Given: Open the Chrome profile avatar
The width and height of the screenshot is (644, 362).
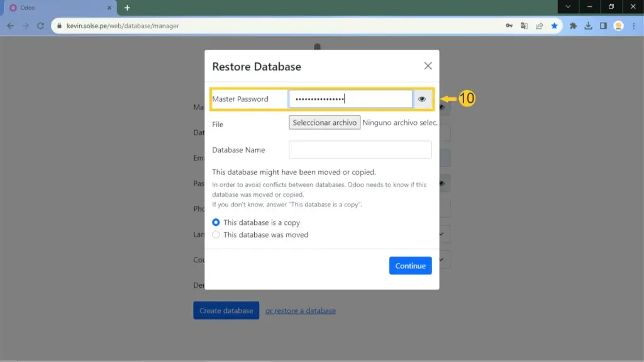Looking at the screenshot, I should [618, 26].
